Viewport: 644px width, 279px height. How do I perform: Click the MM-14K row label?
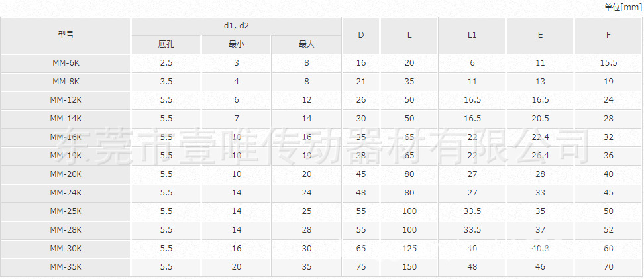(x=66, y=119)
